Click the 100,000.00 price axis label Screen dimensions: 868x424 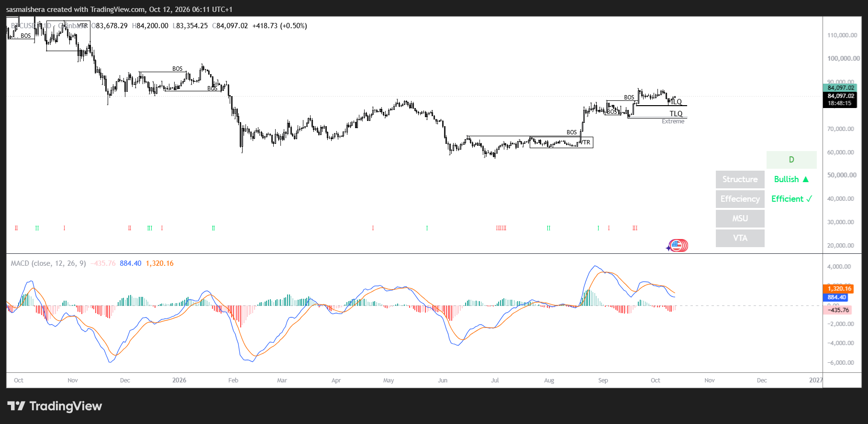click(x=844, y=58)
